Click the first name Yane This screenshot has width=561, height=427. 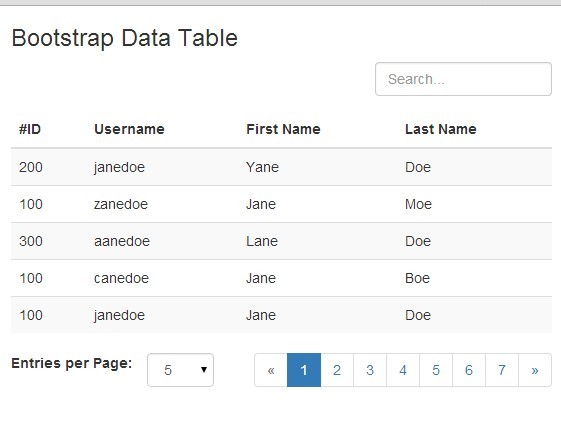262,167
